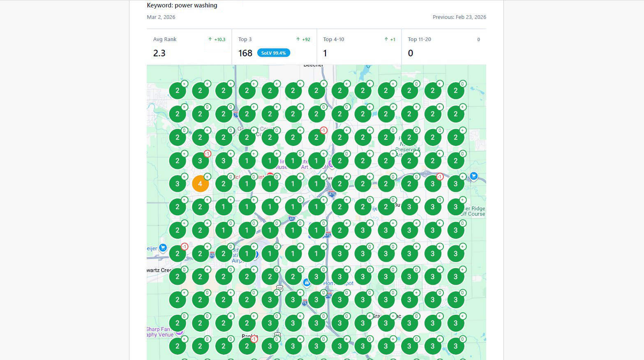Viewport: 644px width, 360px height.
Task: Select the blue shopping cart pin beside Meijer
Action: (x=163, y=248)
